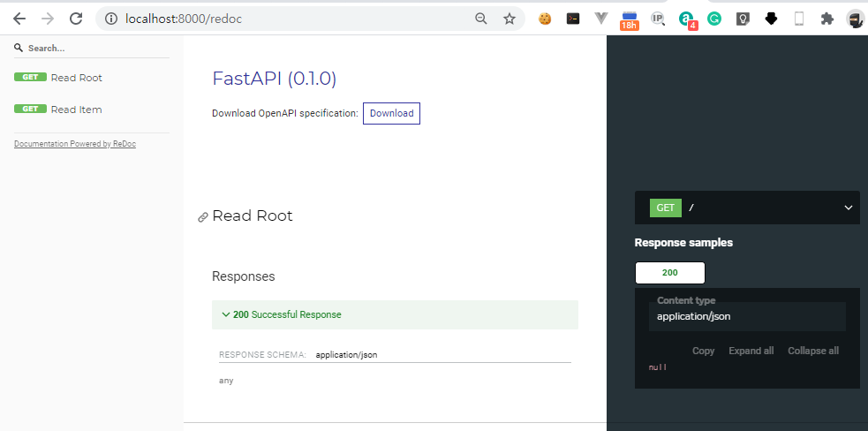Bookmark this page with the star icon
Image resolution: width=868 pixels, height=431 pixels.
click(509, 19)
